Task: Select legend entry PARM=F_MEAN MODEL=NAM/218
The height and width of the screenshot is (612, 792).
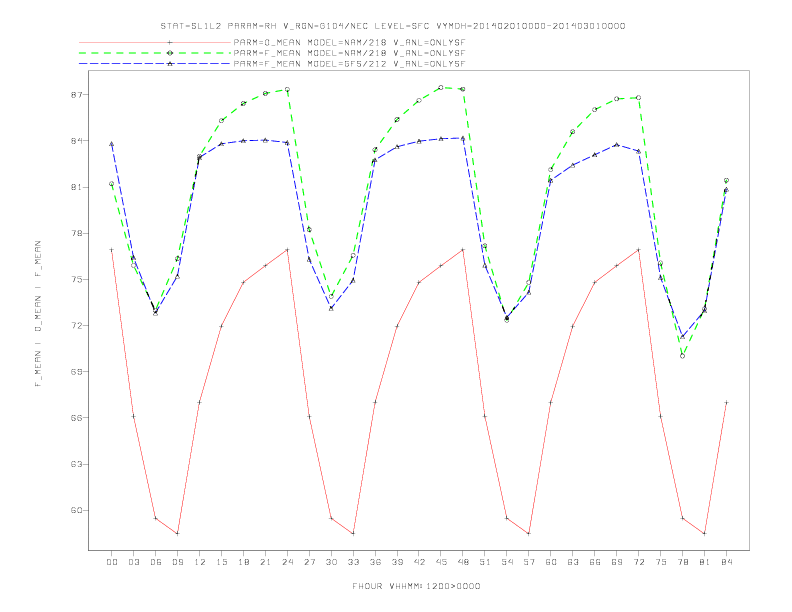Action: tap(349, 53)
